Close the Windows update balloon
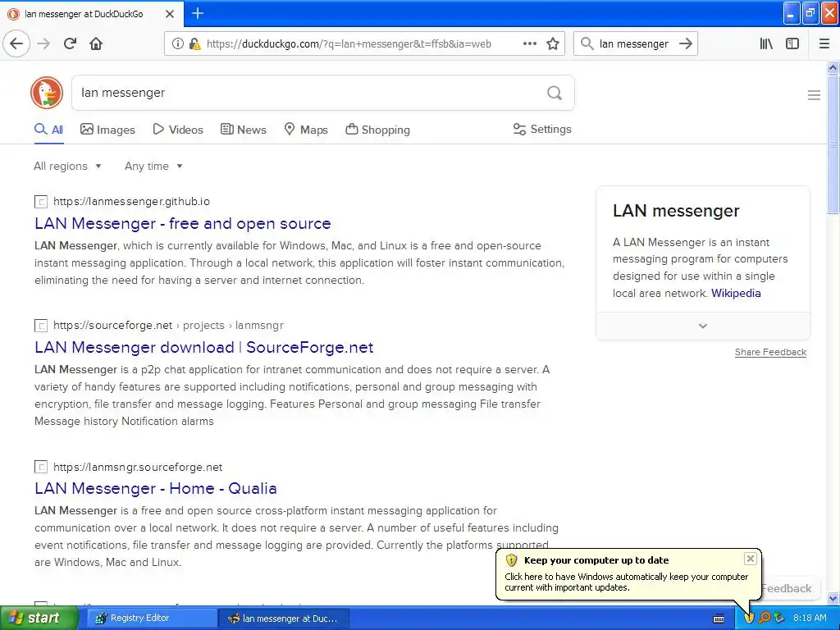Image resolution: width=840 pixels, height=630 pixels. pyautogui.click(x=750, y=559)
